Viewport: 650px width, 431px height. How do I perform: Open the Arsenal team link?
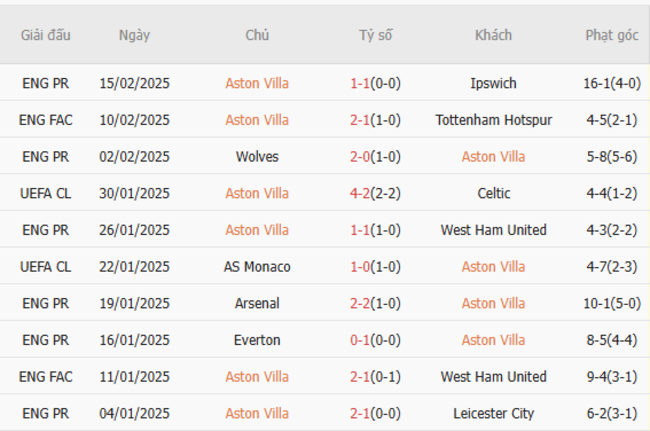(257, 303)
